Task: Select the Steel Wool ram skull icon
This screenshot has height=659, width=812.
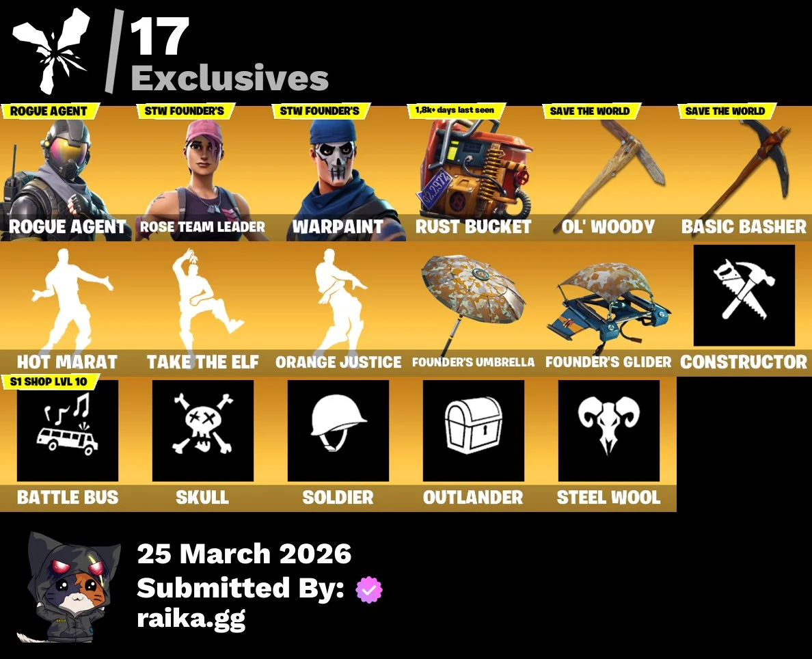Action: coord(609,431)
